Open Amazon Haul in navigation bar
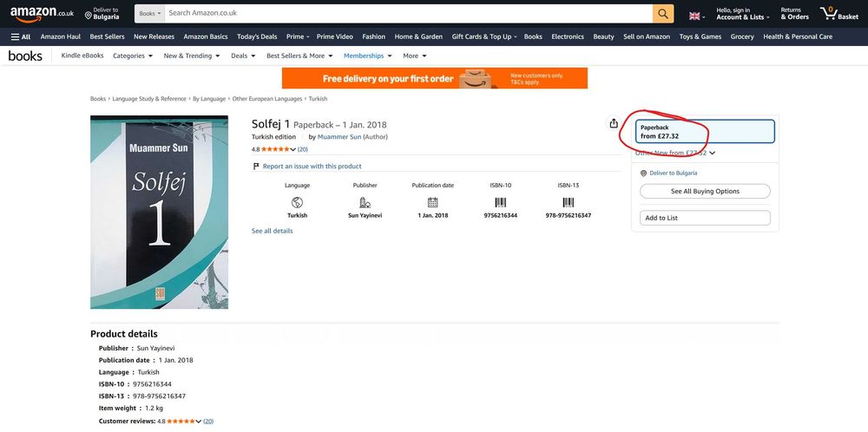This screenshot has height=432, width=868. click(x=61, y=36)
